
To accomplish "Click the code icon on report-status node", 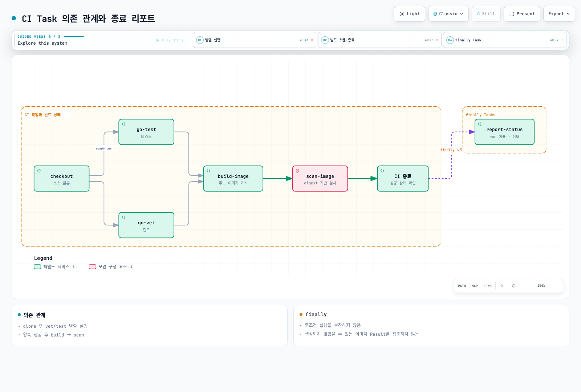I will pyautogui.click(x=480, y=124).
